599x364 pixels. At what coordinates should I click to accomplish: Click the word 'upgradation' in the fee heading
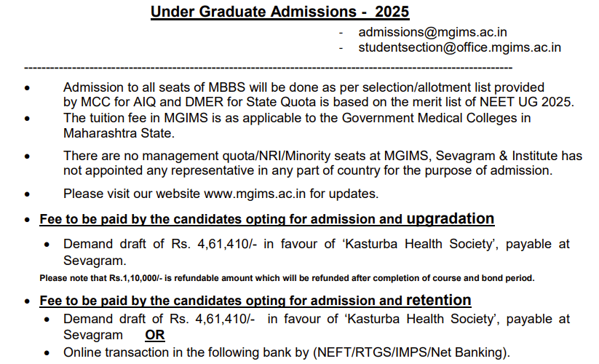click(450, 218)
